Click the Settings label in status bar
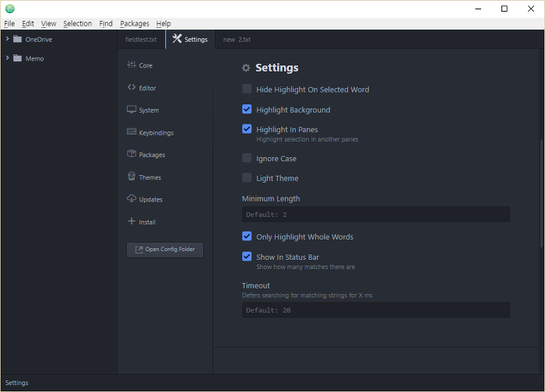 point(16,383)
